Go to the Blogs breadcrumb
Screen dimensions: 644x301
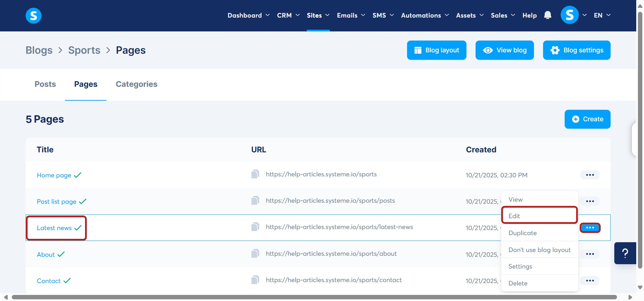39,50
